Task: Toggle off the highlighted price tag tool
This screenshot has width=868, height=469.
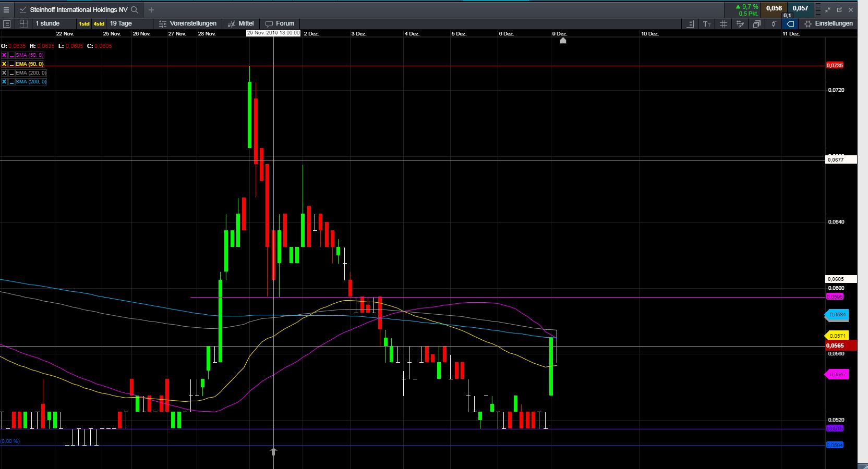Action: (x=790, y=23)
